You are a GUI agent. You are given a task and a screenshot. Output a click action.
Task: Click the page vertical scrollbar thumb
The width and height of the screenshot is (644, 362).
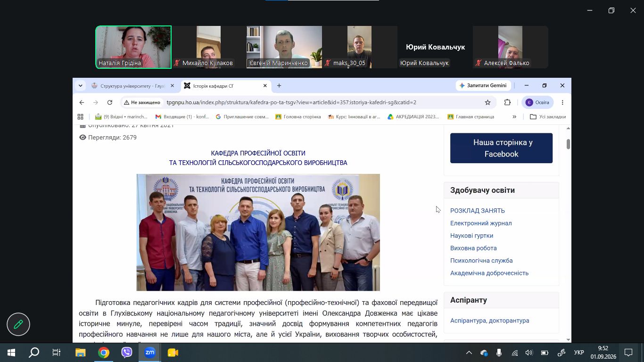[x=568, y=144]
